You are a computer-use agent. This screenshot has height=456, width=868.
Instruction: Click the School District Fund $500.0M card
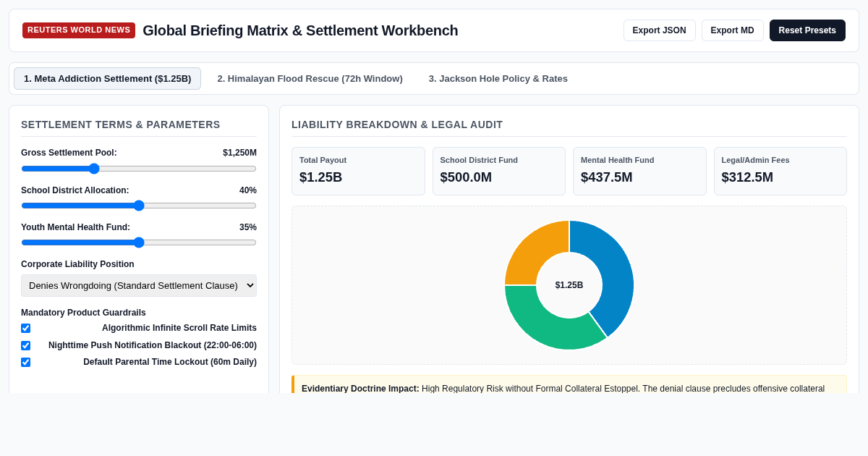pos(499,171)
